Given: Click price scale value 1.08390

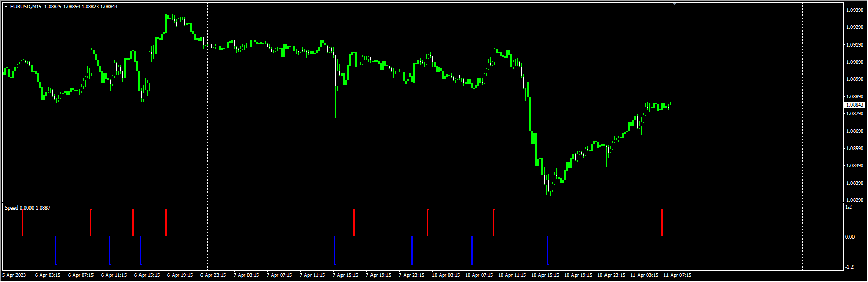Looking at the screenshot, I should (x=855, y=183).
